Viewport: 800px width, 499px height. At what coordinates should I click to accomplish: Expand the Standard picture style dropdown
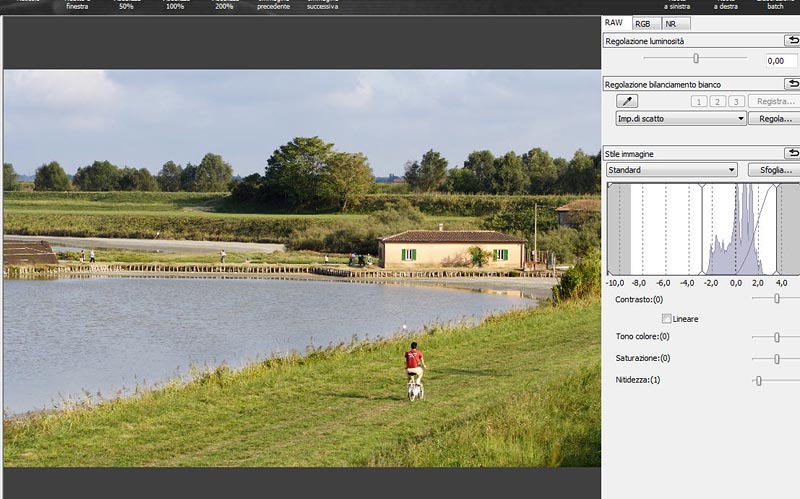pos(671,170)
